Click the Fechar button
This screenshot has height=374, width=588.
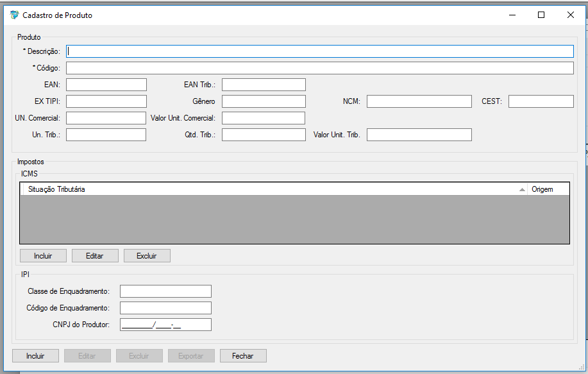click(243, 355)
